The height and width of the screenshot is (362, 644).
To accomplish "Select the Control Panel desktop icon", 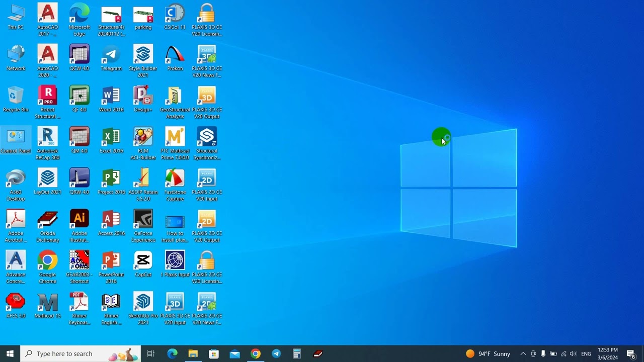I will [x=16, y=141].
